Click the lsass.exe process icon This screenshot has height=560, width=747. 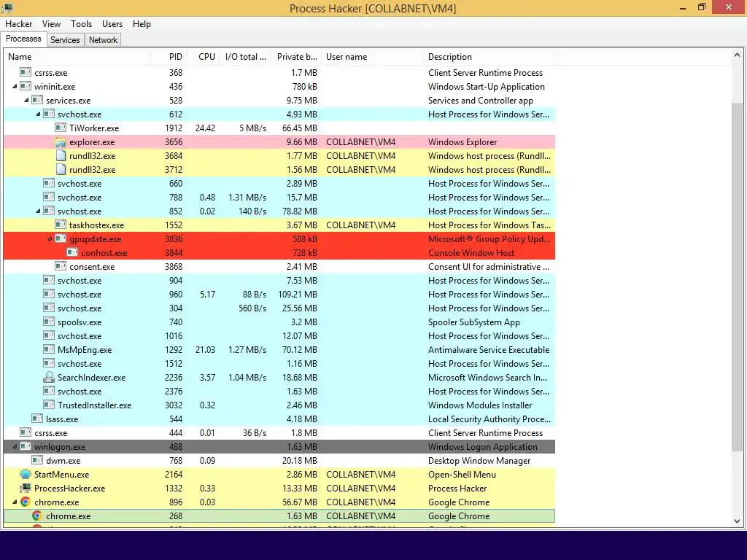[37, 419]
